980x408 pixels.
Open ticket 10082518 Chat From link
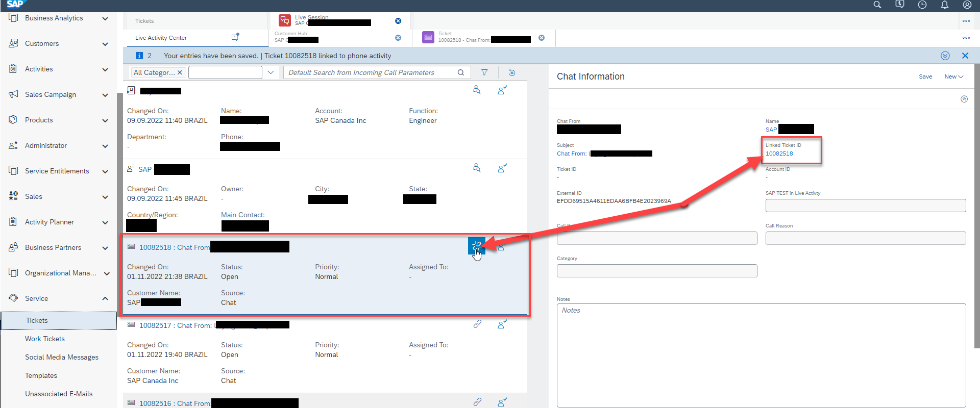point(175,247)
